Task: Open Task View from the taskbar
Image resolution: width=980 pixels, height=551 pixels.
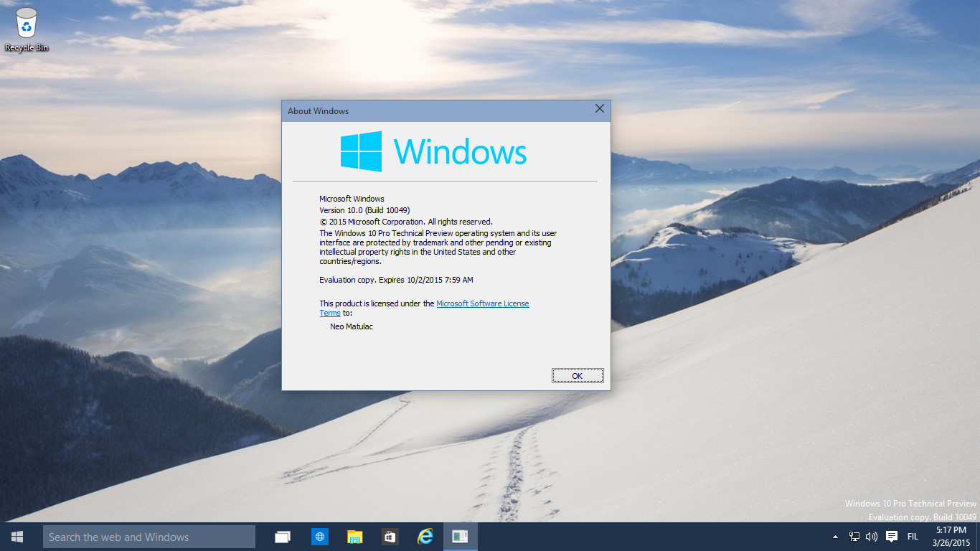Action: point(283,537)
